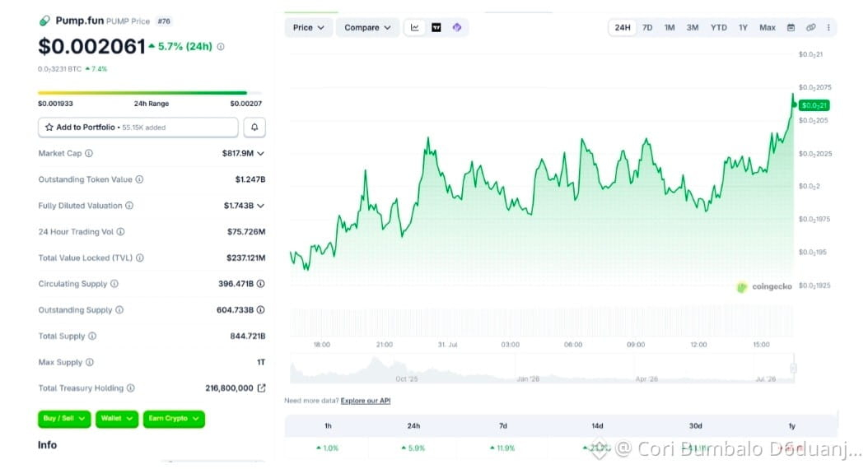This screenshot has width=868, height=469.
Task: Open the Wallet dropdown
Action: click(x=117, y=419)
